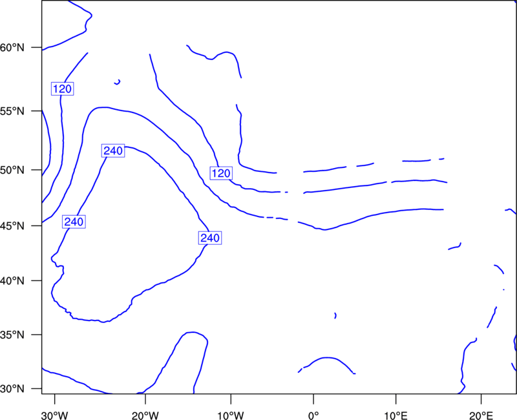
Task: Click the 40°N latitude label
Action: pos(12,281)
